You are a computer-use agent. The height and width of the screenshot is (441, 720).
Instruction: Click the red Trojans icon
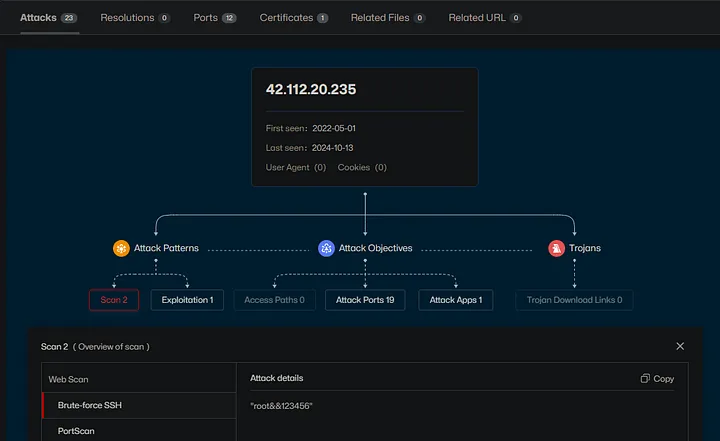pos(557,249)
